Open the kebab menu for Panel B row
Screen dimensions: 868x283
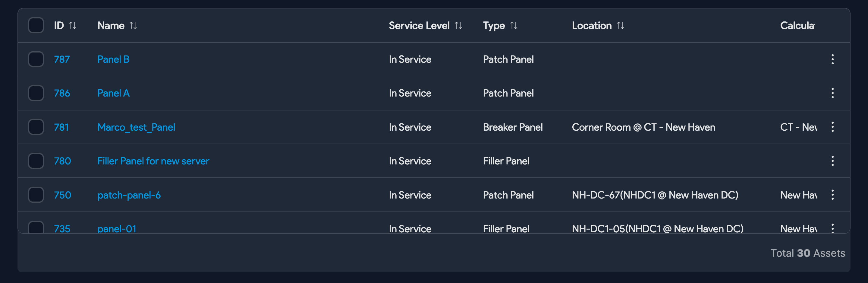[x=832, y=59]
